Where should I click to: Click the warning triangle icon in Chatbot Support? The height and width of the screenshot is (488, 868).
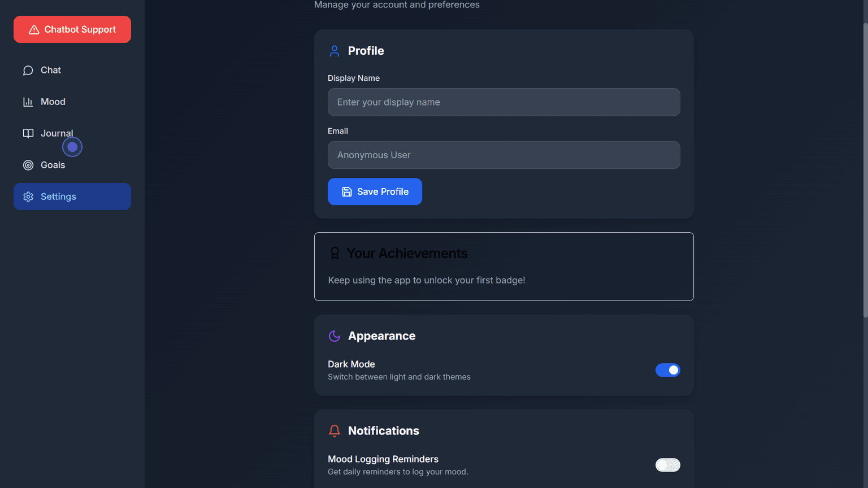coord(34,29)
